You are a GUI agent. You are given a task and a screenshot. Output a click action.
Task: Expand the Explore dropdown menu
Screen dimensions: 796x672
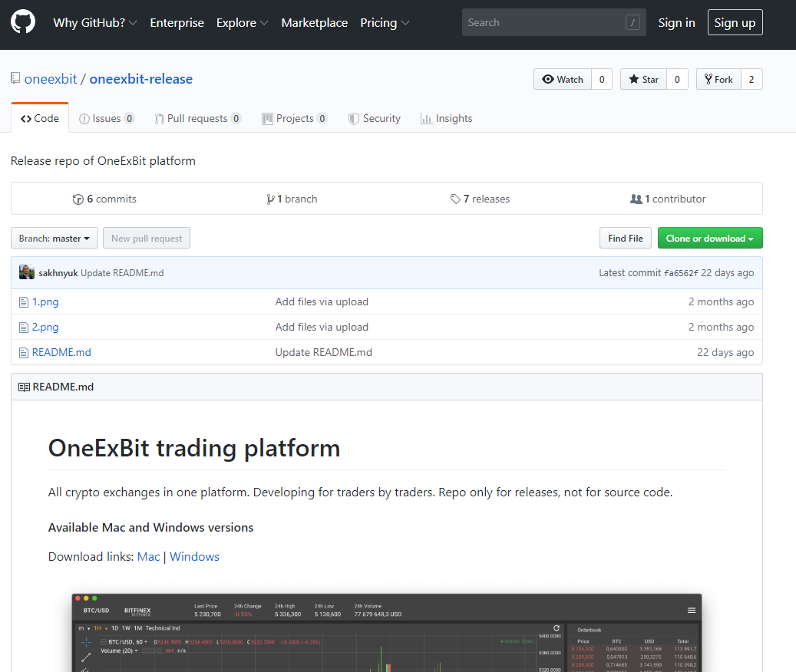coord(242,23)
